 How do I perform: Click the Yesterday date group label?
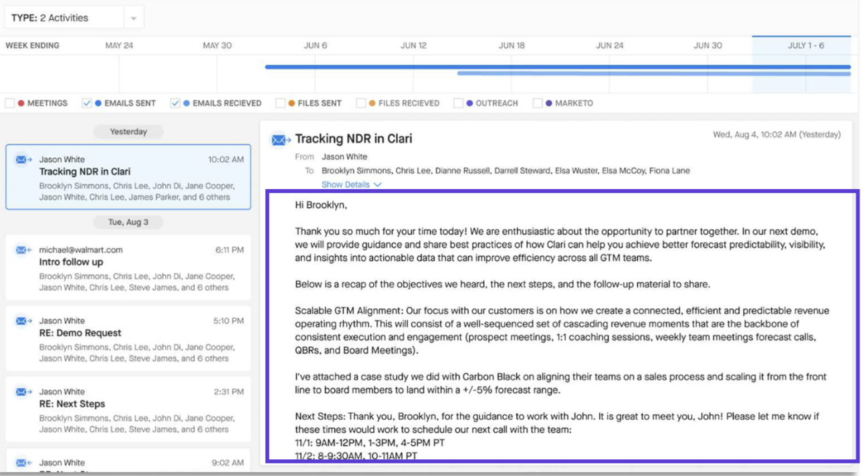[128, 132]
